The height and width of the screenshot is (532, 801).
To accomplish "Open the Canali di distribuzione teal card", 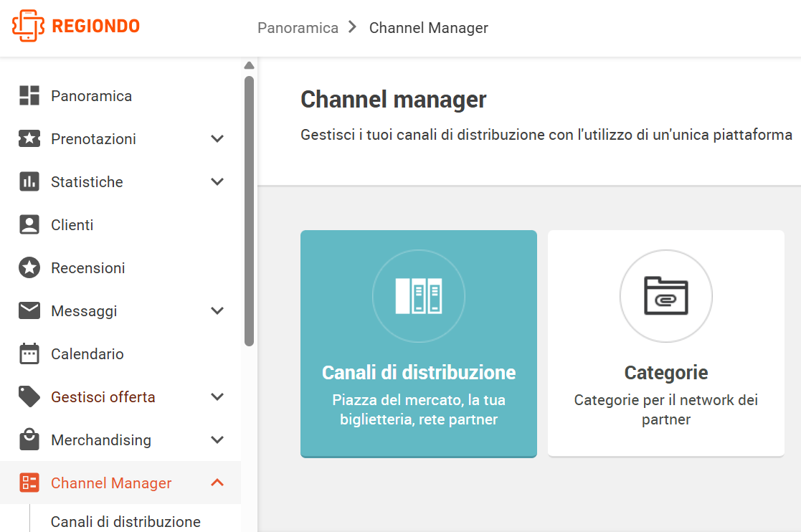I will pos(418,343).
